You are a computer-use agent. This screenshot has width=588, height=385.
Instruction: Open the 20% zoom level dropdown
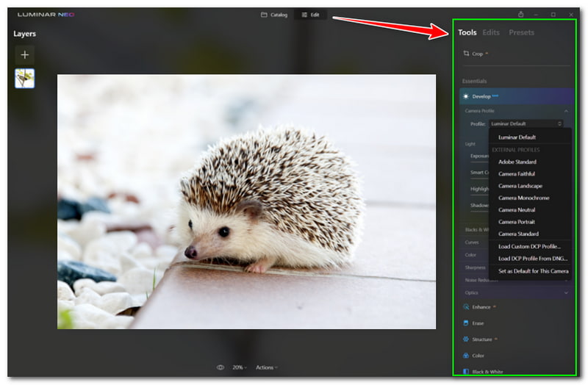[x=240, y=367]
